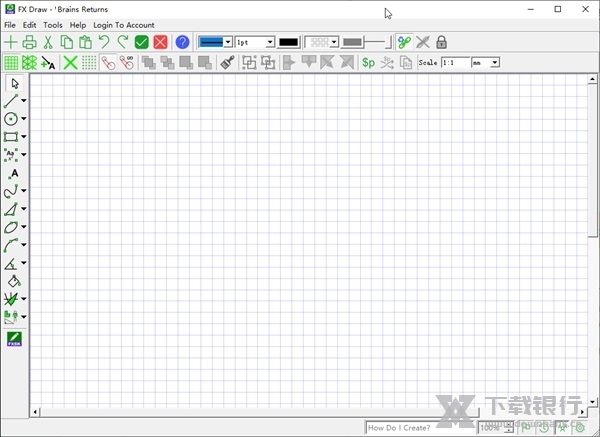Open the Tools menu
The height and width of the screenshot is (437, 600).
click(53, 25)
